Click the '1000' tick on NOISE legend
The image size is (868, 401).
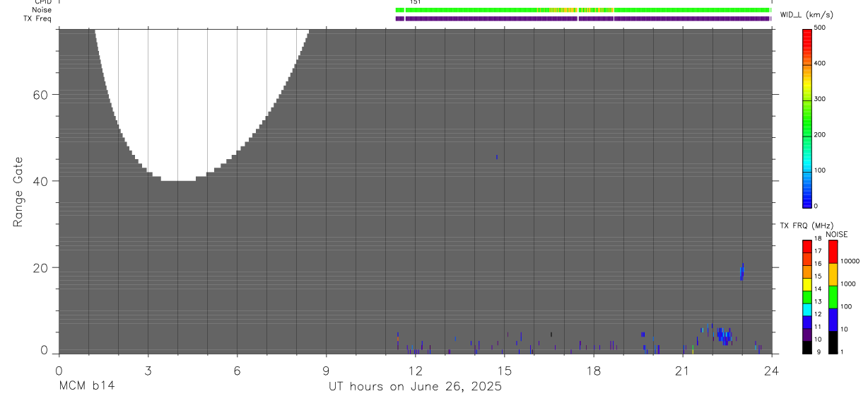point(848,284)
